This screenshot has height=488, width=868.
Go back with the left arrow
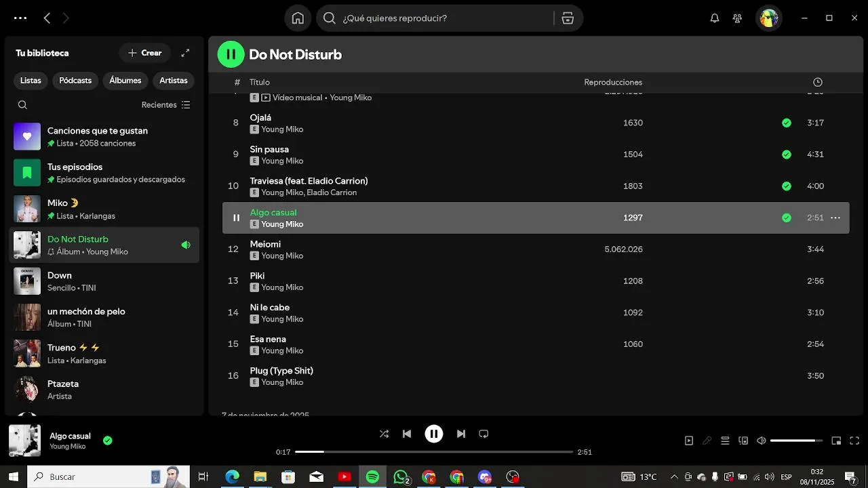47,18
